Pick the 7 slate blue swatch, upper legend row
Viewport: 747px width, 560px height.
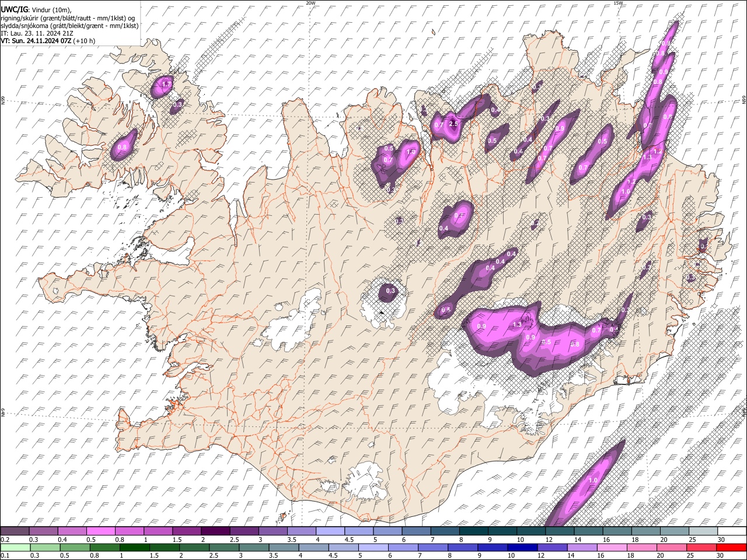tap(444, 531)
